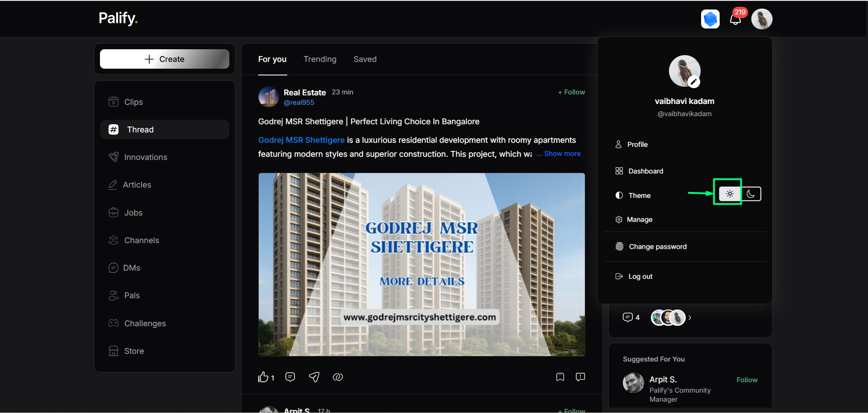Switch to the For you tab
Image resolution: width=868 pixels, height=413 pixels.
pyautogui.click(x=272, y=59)
